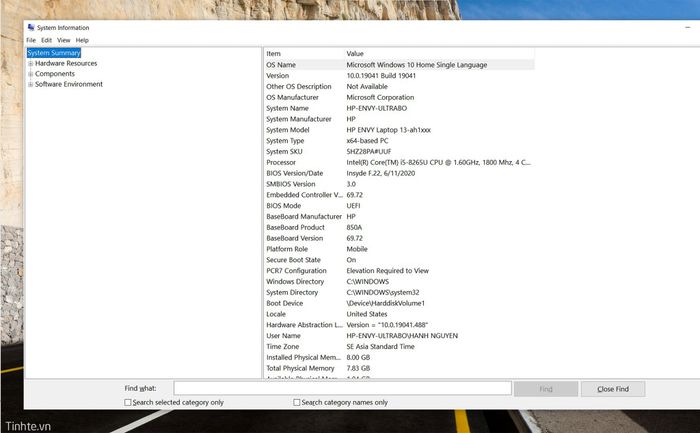Select System Summary in the tree
This screenshot has height=433, width=700.
pos(54,53)
